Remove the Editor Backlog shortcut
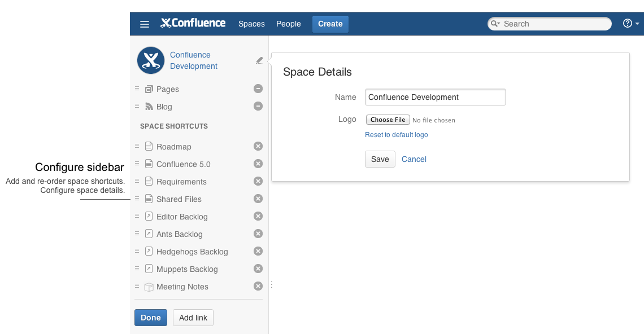 pyautogui.click(x=258, y=216)
